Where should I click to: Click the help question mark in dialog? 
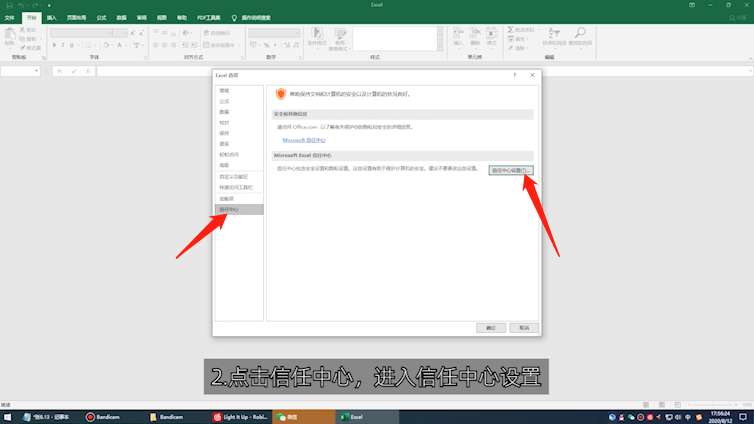(514, 75)
